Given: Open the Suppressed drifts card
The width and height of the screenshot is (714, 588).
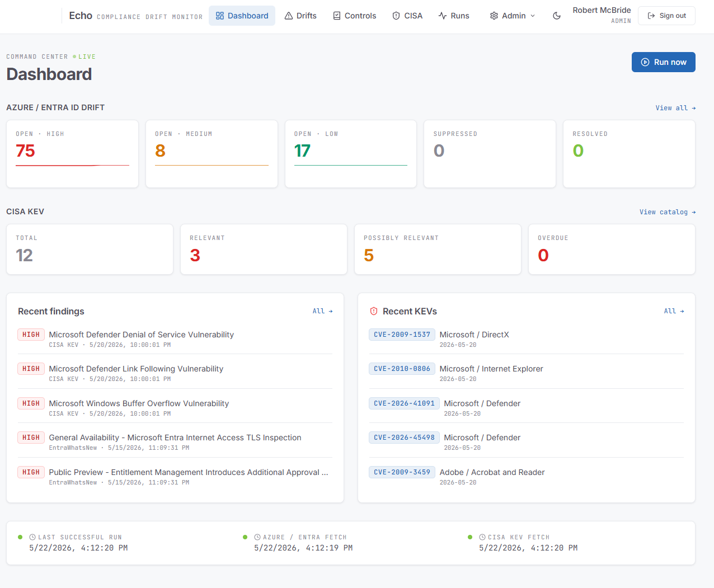Looking at the screenshot, I should pos(490,154).
